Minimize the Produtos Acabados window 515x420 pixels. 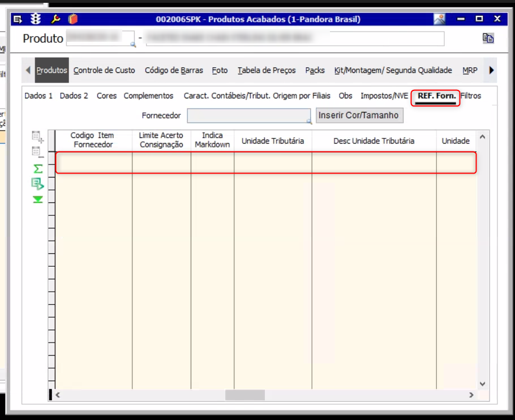461,19
